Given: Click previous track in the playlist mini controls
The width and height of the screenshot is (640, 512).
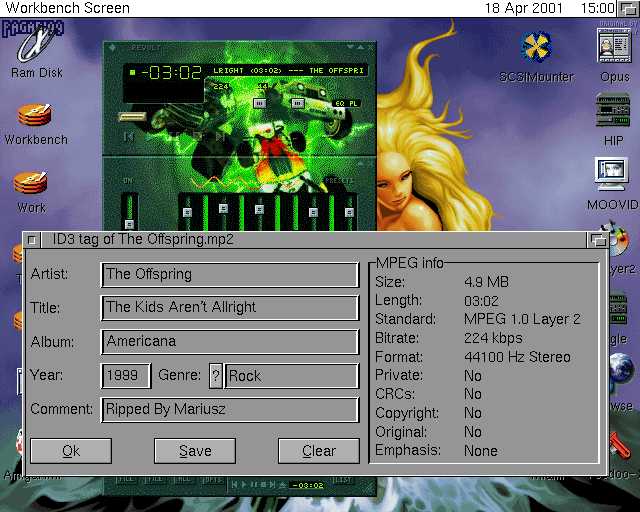Looking at the screenshot, I should (x=234, y=485).
